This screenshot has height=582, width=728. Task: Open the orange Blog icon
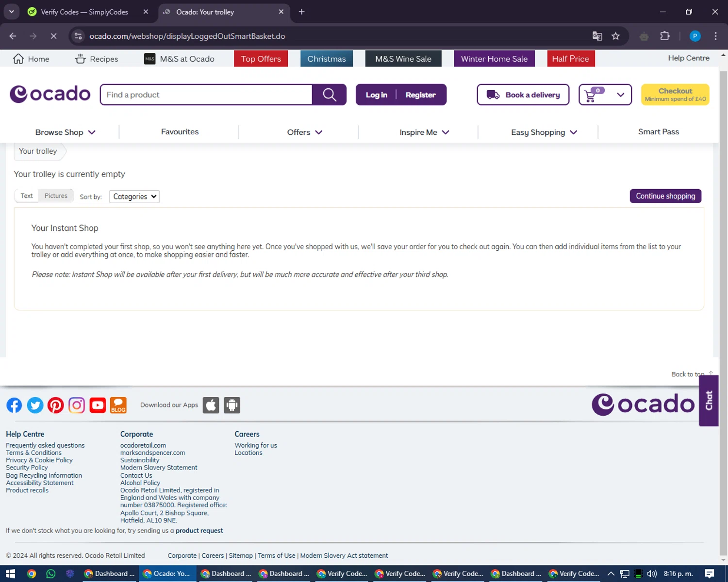point(118,405)
